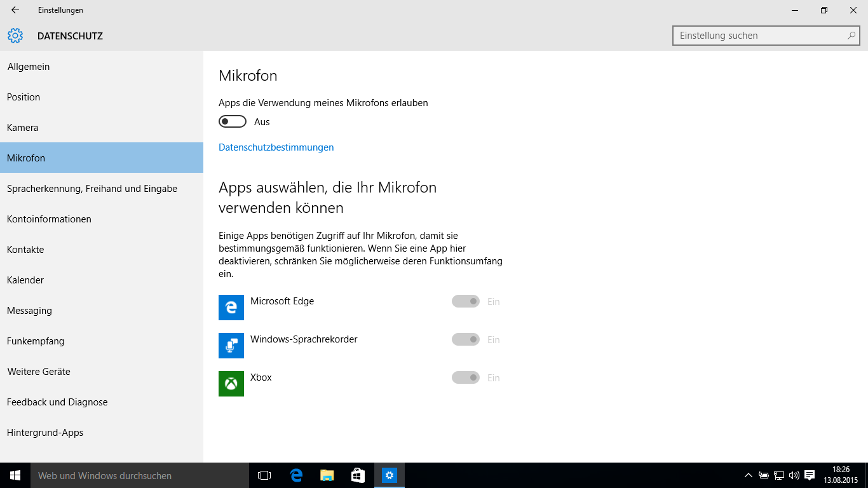Image resolution: width=868 pixels, height=488 pixels.
Task: Toggle microphone access for Xbox
Action: 466,377
